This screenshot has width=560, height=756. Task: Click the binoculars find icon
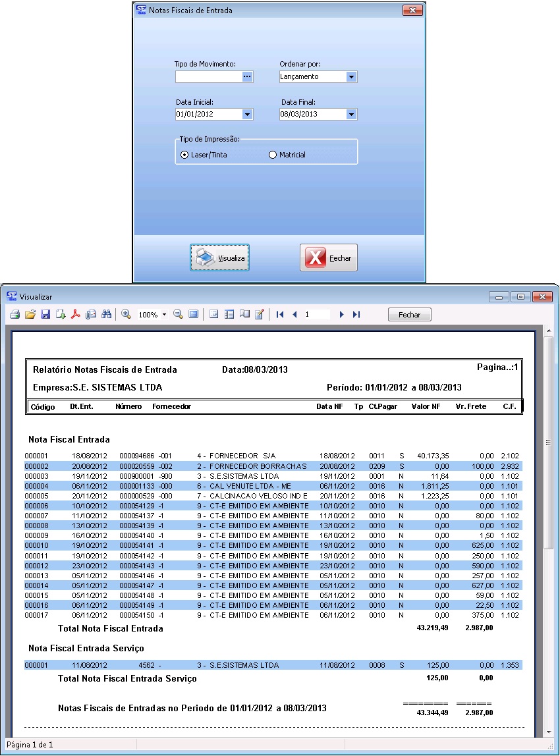(x=106, y=315)
